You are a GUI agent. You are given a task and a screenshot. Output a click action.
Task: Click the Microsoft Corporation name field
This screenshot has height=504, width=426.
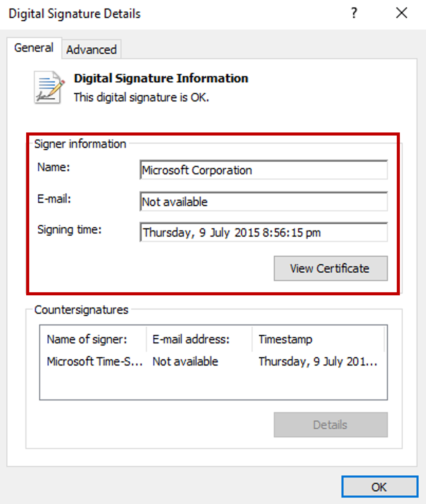[x=263, y=170]
